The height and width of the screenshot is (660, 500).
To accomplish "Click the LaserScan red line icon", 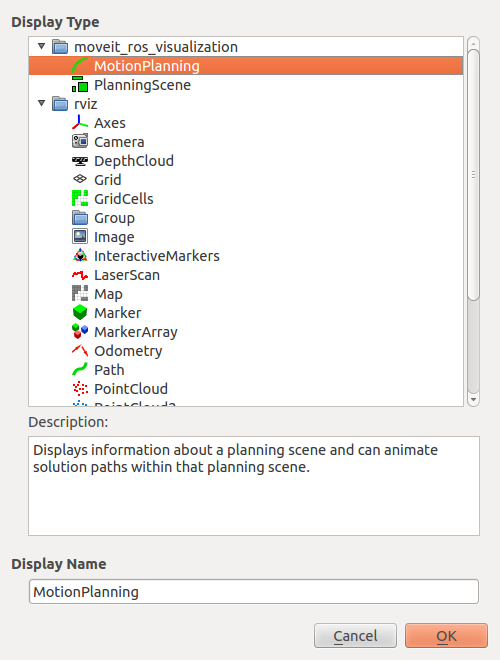I will pyautogui.click(x=80, y=275).
